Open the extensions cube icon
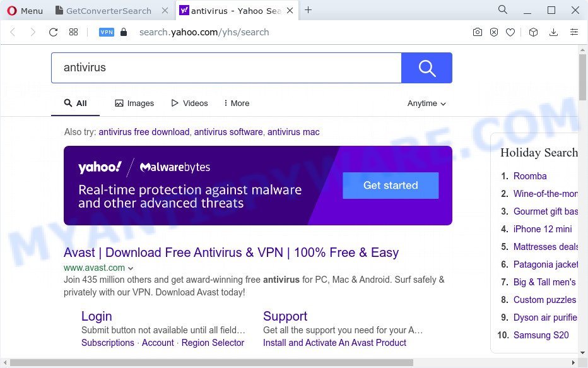This screenshot has height=368, width=588. (x=533, y=32)
